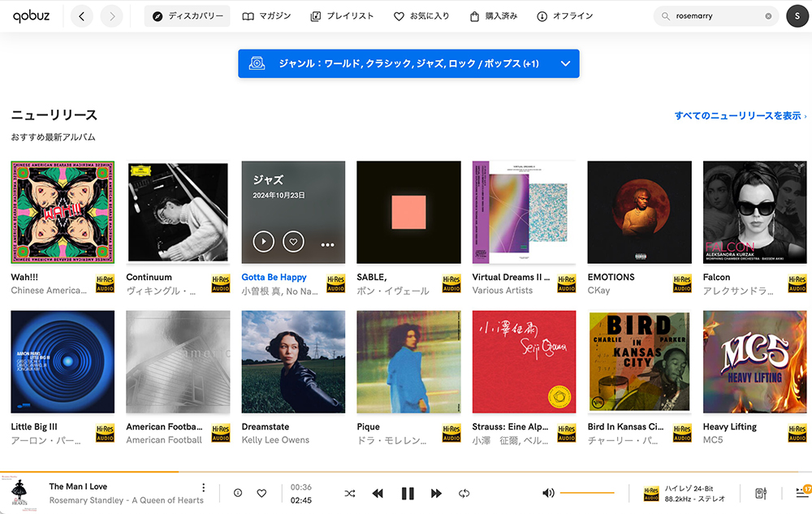
Task: Open the Heavy Lifting album cover
Action: [755, 362]
